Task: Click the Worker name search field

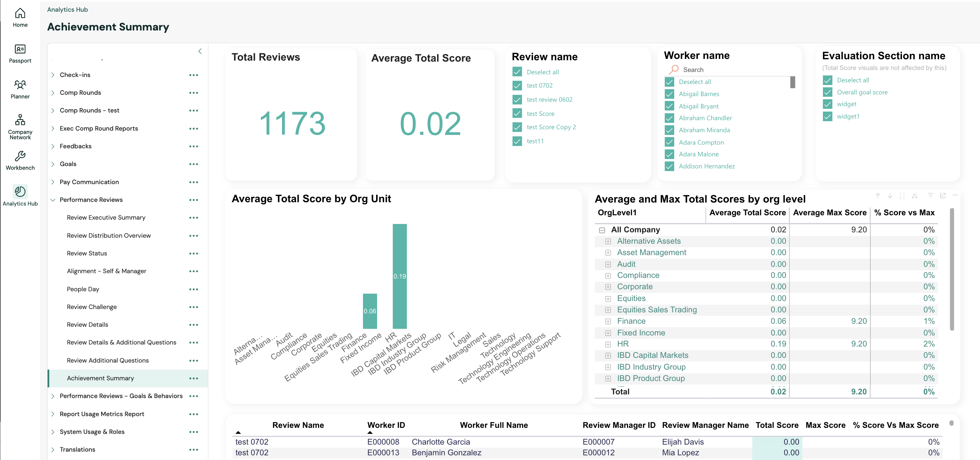Action: [734, 70]
